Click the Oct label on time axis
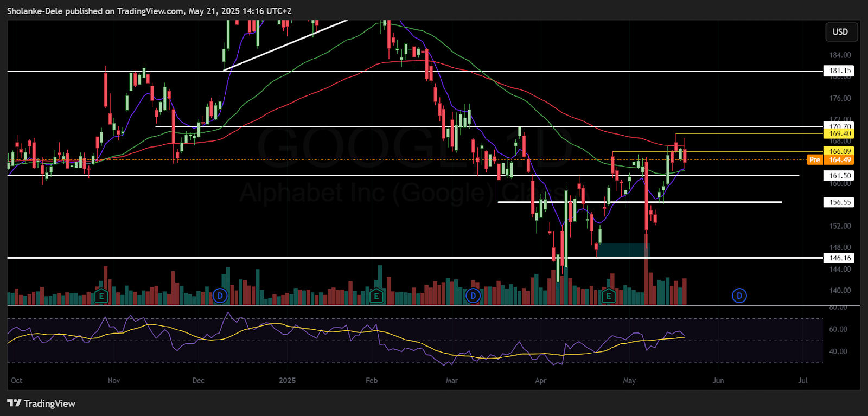Viewport: 868px width, 416px height. pyautogui.click(x=17, y=381)
